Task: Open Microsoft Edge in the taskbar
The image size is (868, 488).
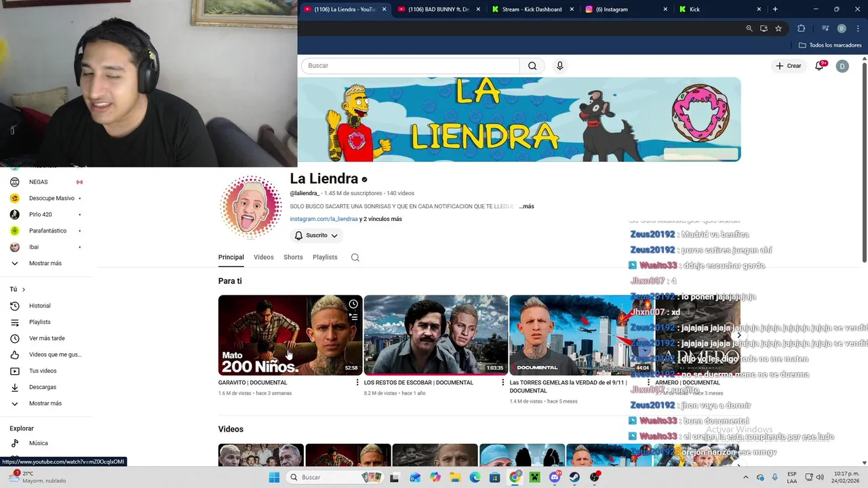Action: [475, 477]
